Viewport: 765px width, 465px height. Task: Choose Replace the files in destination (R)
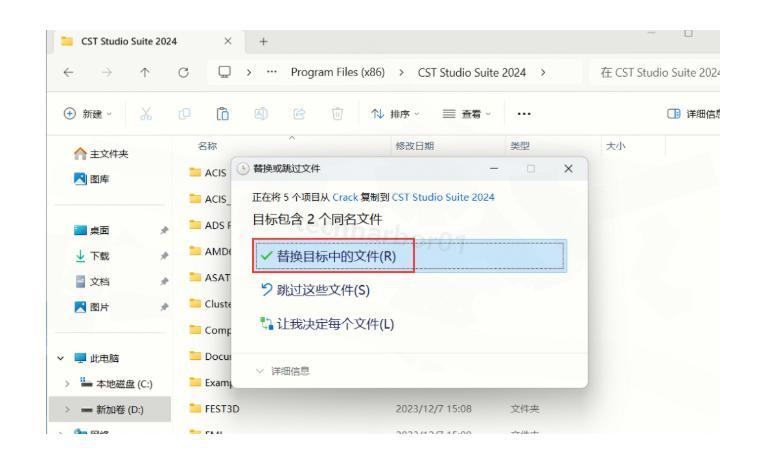click(409, 256)
